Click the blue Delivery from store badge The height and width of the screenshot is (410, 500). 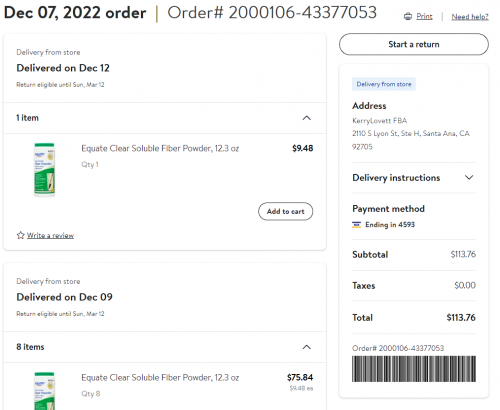[x=384, y=84]
